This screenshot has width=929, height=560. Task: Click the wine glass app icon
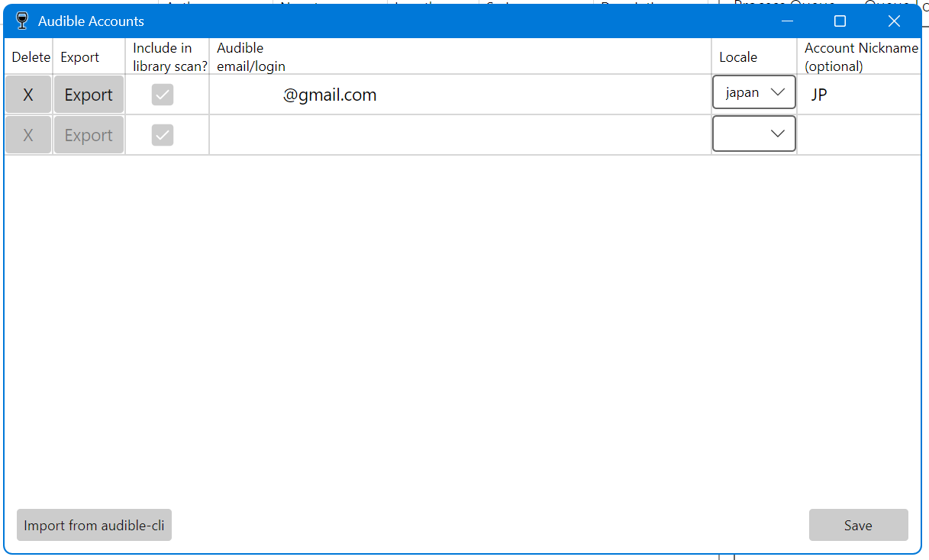(21, 21)
